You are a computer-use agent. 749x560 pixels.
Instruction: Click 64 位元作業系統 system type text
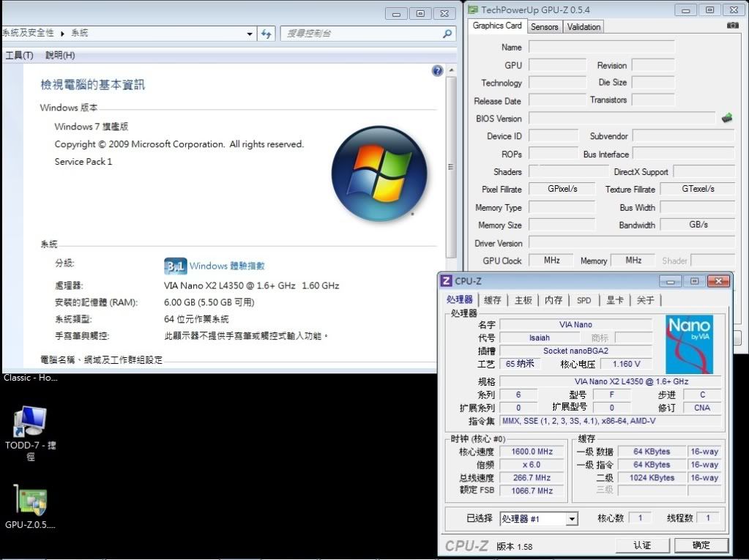(x=196, y=319)
